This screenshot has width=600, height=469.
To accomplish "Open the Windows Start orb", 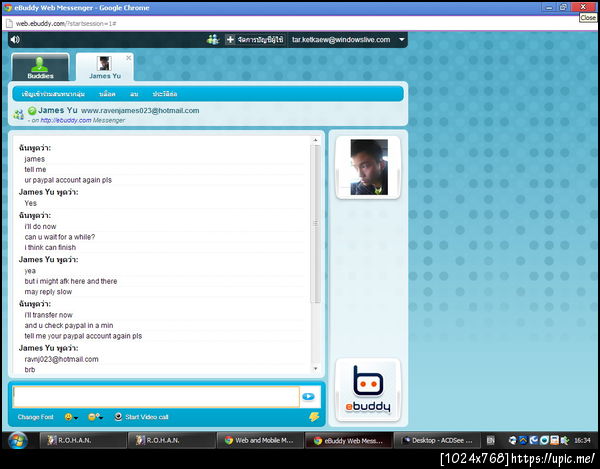I will (x=18, y=440).
